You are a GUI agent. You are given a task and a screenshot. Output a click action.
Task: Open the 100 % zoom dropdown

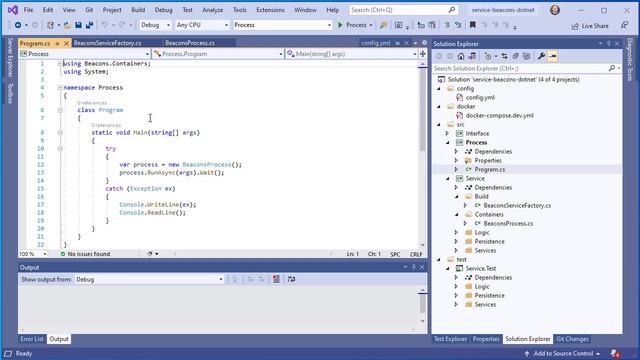tap(33, 254)
